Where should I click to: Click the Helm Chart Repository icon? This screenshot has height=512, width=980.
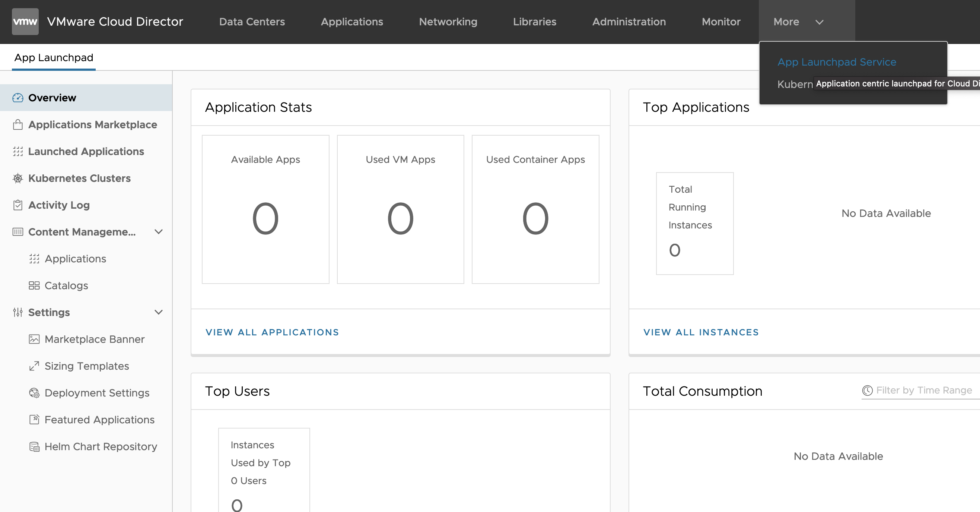(34, 446)
